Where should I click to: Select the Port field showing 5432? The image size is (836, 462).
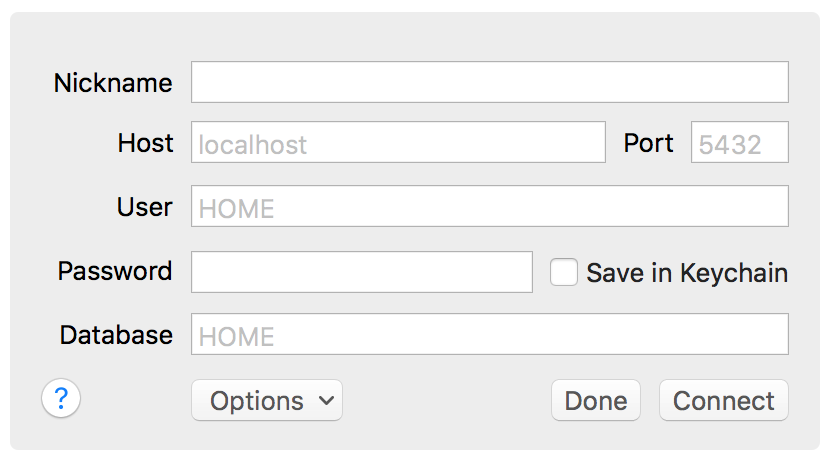click(x=739, y=142)
